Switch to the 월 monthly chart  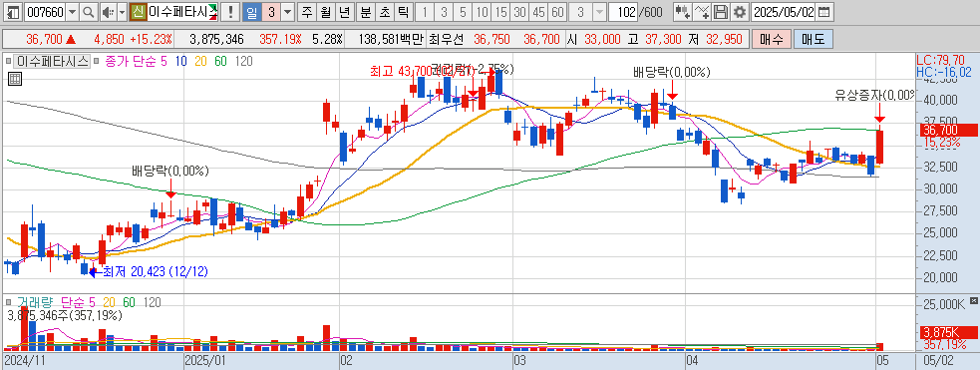[325, 12]
